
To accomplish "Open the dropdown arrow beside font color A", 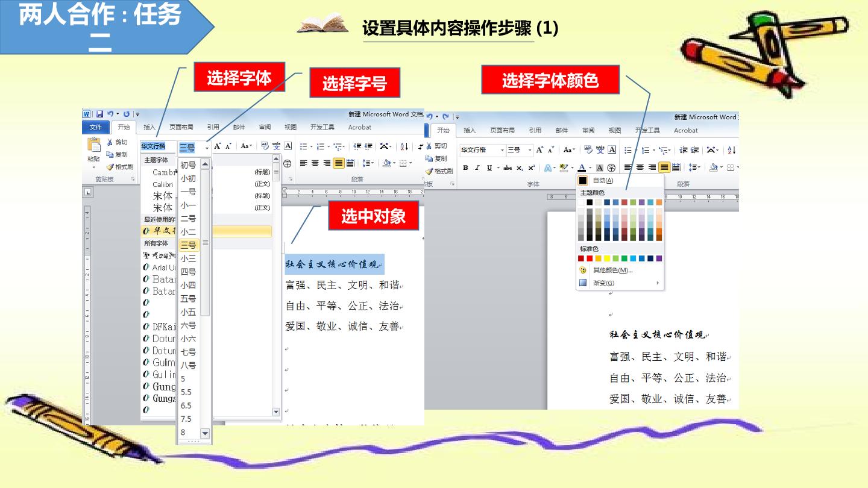I will click(x=590, y=167).
